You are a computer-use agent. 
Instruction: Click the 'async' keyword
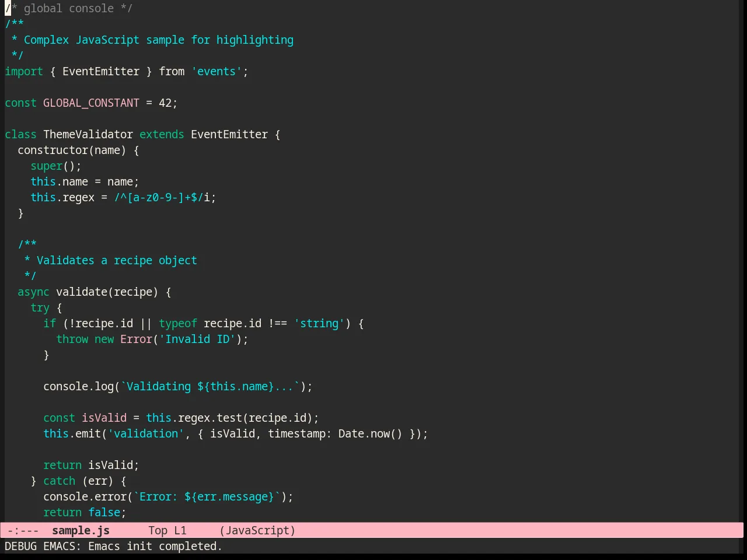coord(33,292)
